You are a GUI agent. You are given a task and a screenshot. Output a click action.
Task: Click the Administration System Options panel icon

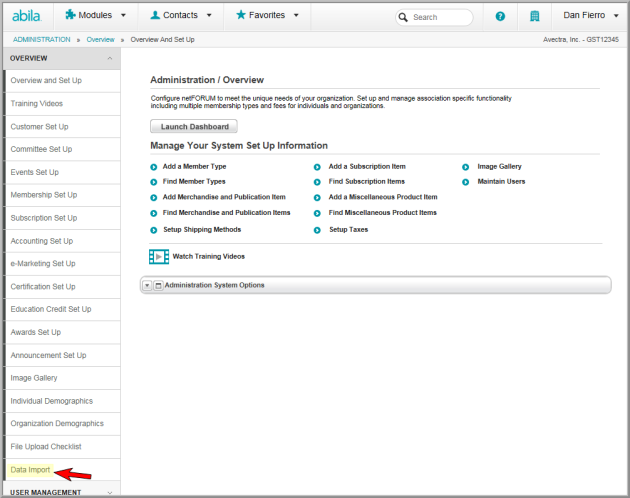(158, 285)
